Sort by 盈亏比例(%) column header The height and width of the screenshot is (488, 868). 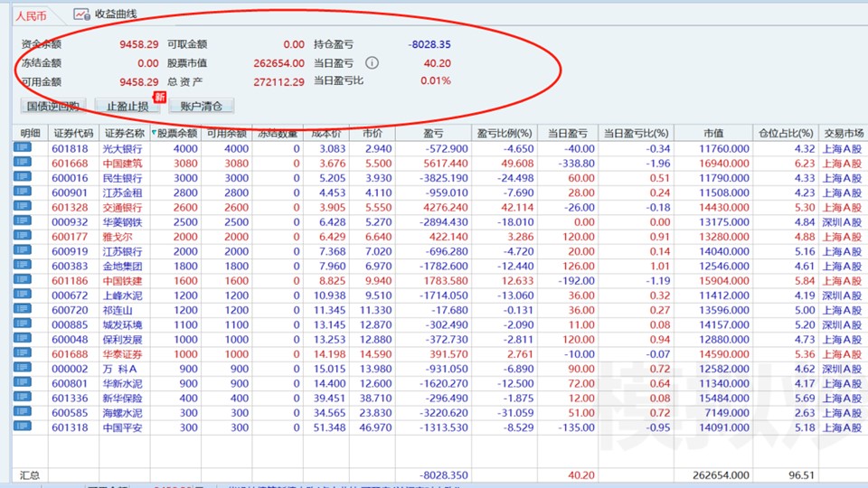click(505, 134)
